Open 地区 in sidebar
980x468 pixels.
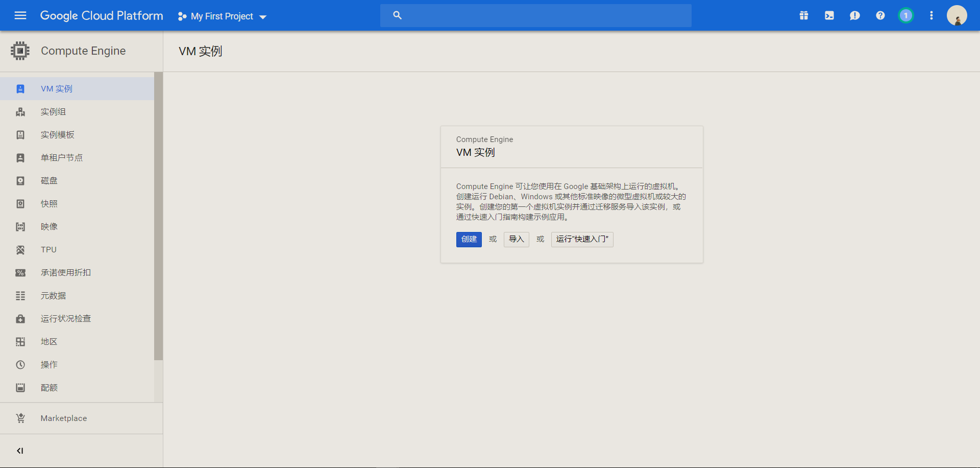(x=77, y=341)
